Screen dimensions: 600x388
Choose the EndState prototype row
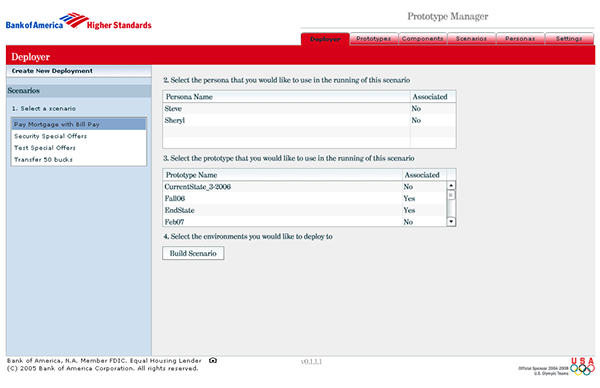(305, 210)
